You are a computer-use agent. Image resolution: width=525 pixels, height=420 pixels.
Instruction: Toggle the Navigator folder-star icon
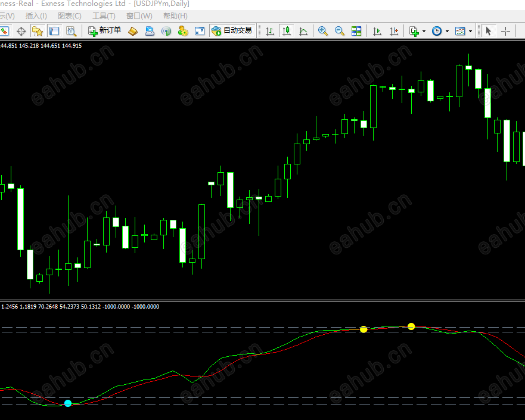pyautogui.click(x=38, y=31)
